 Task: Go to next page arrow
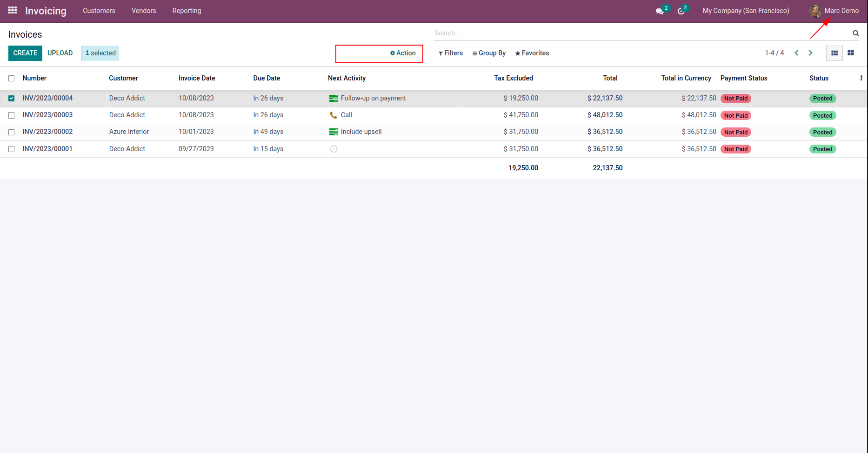810,53
